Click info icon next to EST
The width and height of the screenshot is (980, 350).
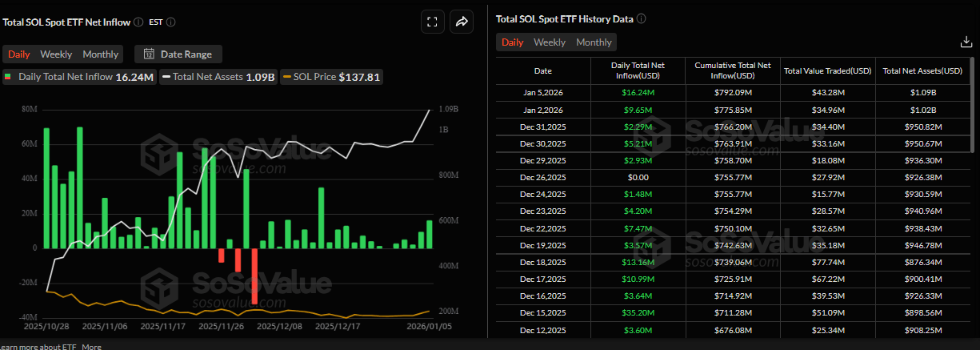(170, 22)
